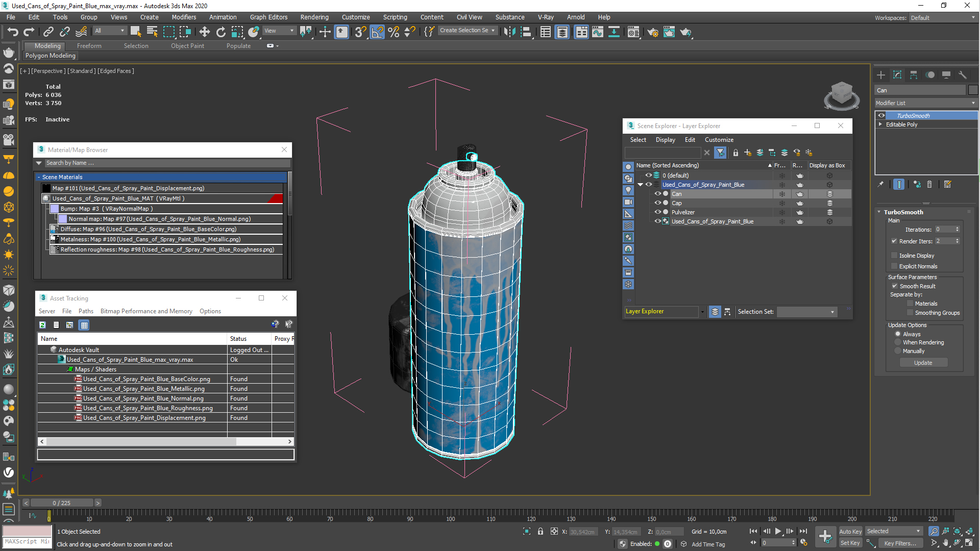Click the object color swatch beside Can
980x551 pixels.
tap(973, 90)
